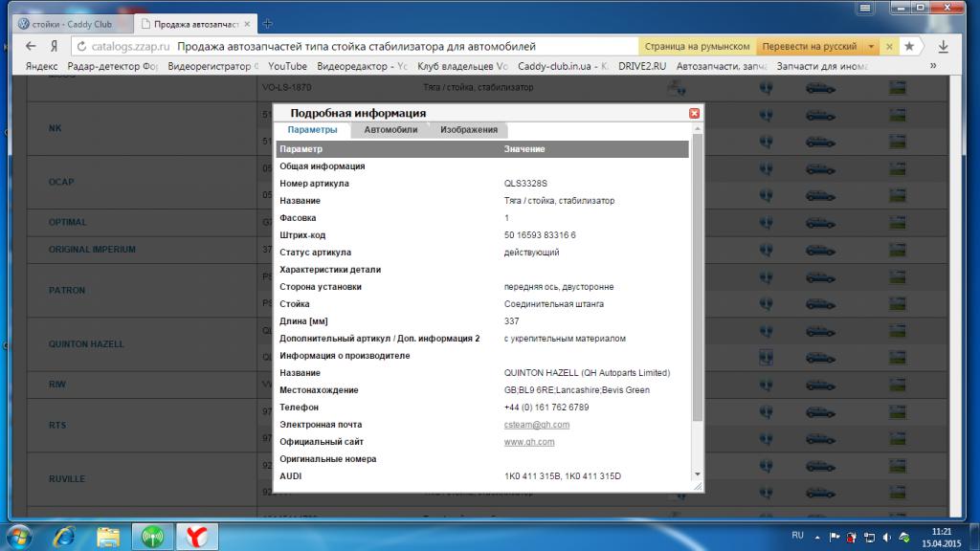Open the 'Caddy-club.in.ua' bookmark
The height and width of the screenshot is (551, 980).
[x=563, y=66]
